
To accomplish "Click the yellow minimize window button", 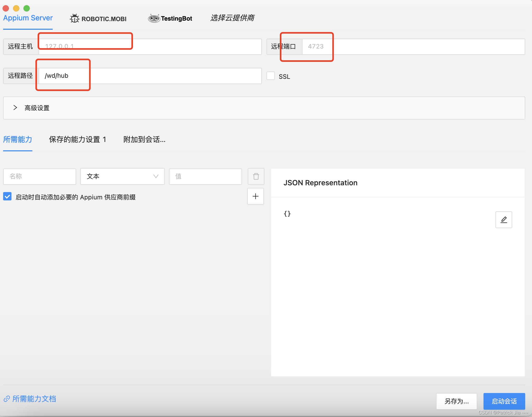I will 16,8.
